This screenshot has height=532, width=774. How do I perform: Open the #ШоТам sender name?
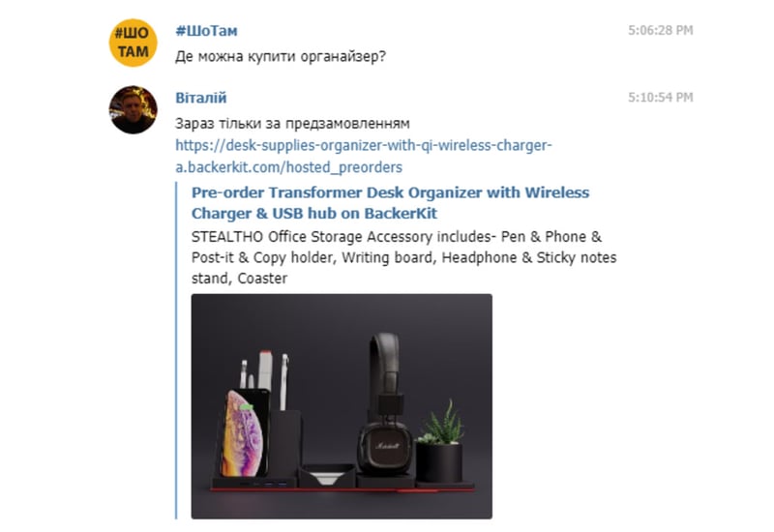(x=206, y=31)
